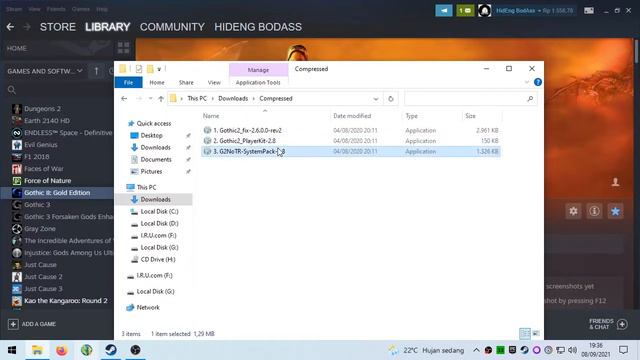Open Friends & Chat plus icon
The image size is (640, 360).
point(622,324)
